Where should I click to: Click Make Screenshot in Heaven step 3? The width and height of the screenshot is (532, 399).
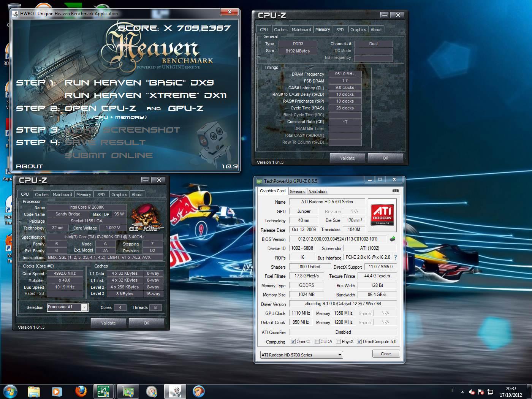point(122,130)
